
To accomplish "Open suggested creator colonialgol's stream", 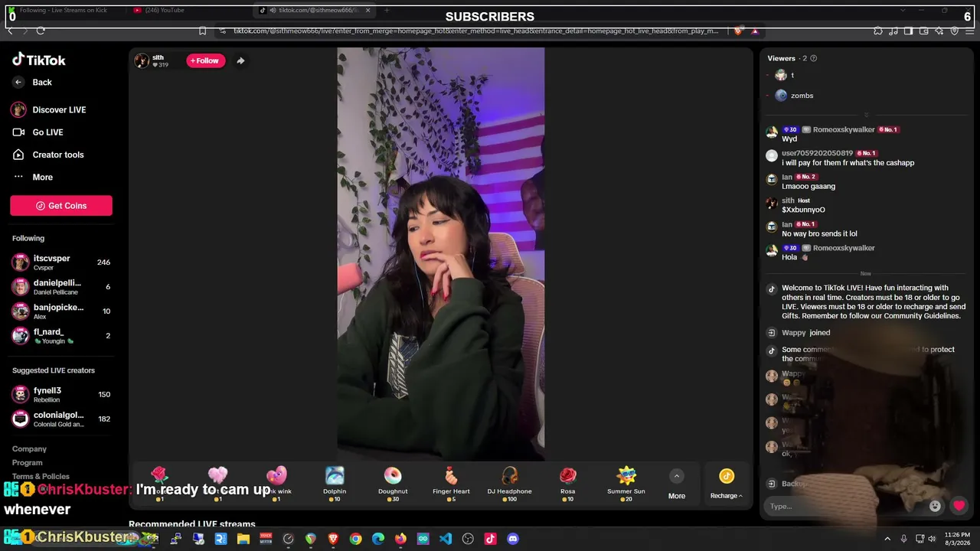I will click(61, 419).
